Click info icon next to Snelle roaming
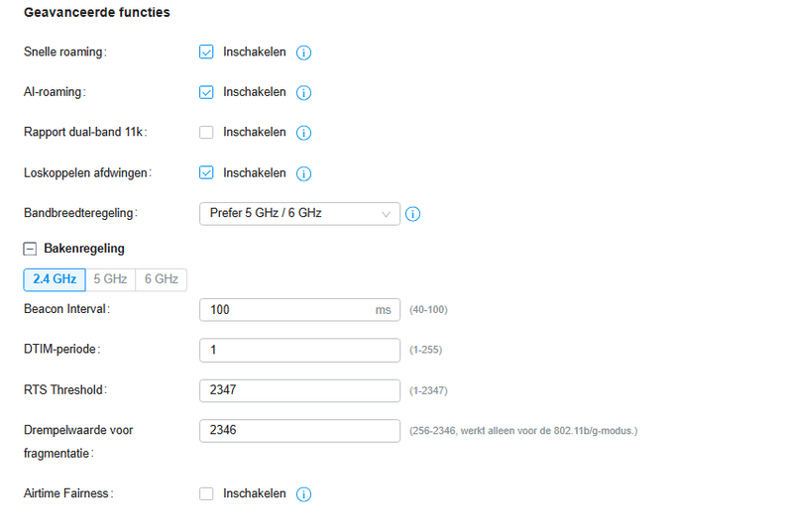This screenshot has height=532, width=793. tap(304, 53)
